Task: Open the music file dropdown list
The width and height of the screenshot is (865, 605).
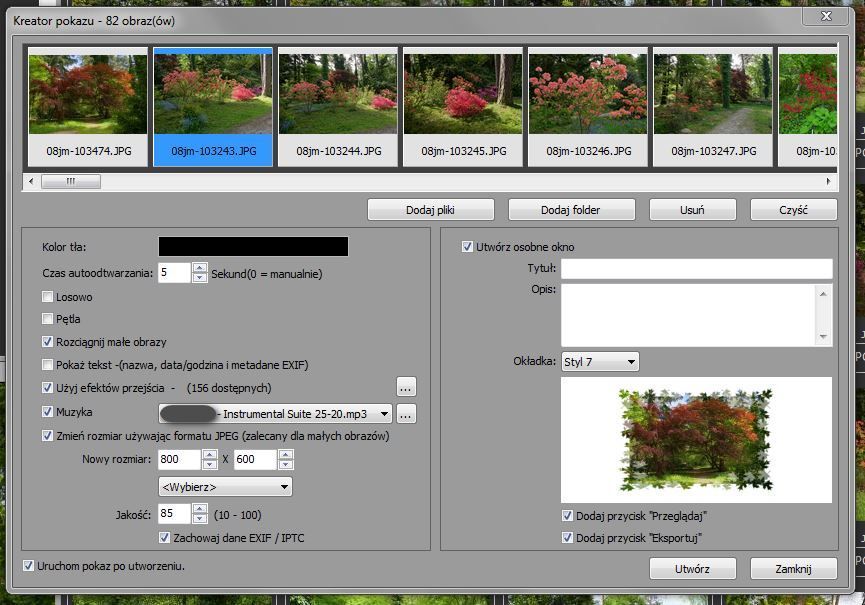Action: [385, 414]
